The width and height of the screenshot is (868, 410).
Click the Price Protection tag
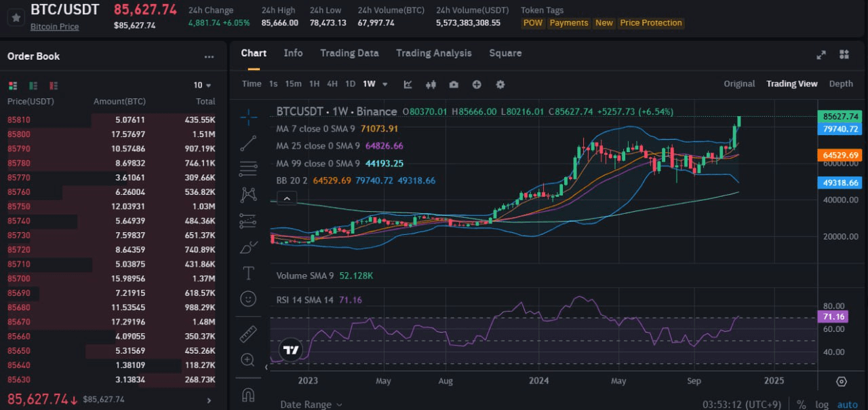tap(651, 23)
